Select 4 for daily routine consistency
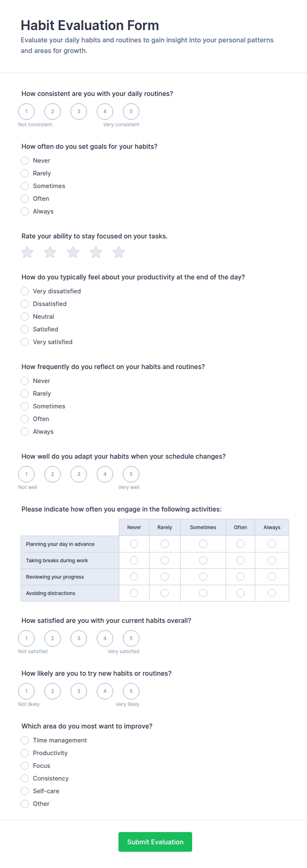 pos(105,112)
